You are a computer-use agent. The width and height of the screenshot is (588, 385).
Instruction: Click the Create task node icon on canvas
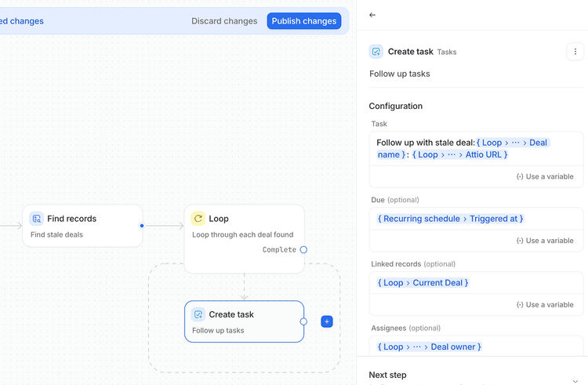click(x=198, y=314)
